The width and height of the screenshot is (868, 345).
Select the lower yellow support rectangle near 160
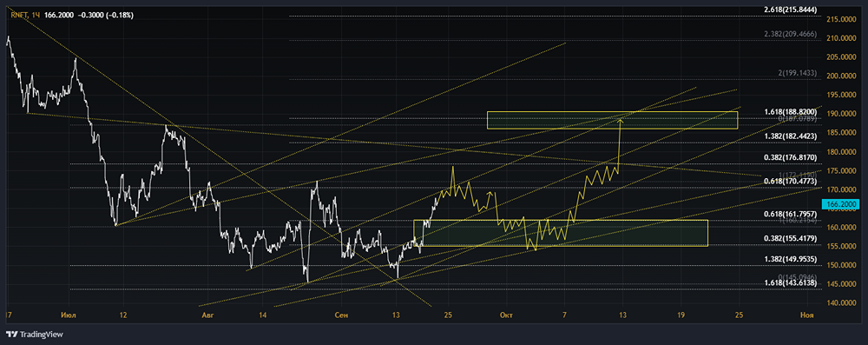pyautogui.click(x=561, y=233)
